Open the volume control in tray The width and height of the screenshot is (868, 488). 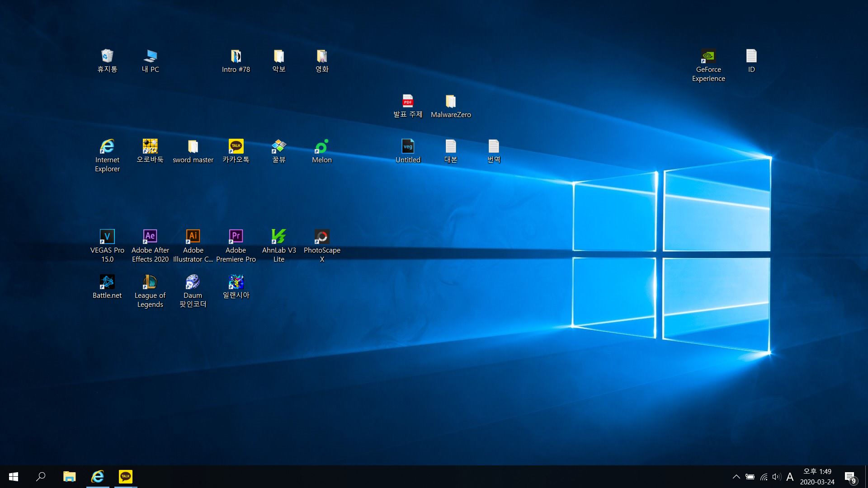[777, 477]
